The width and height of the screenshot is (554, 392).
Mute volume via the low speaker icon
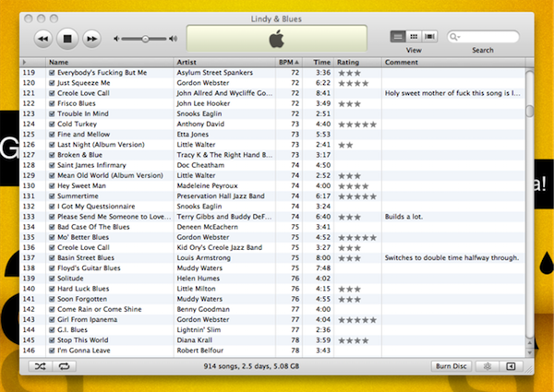coord(116,39)
